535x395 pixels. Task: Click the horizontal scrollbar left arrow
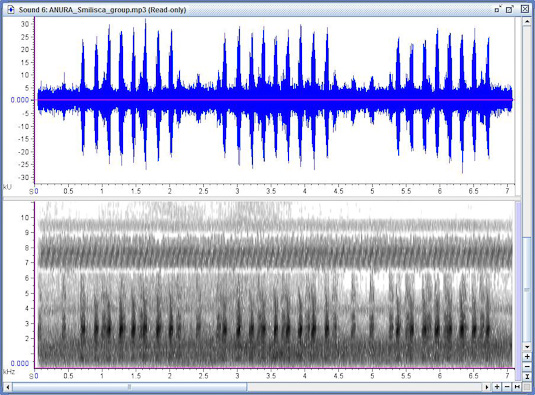click(x=7, y=387)
